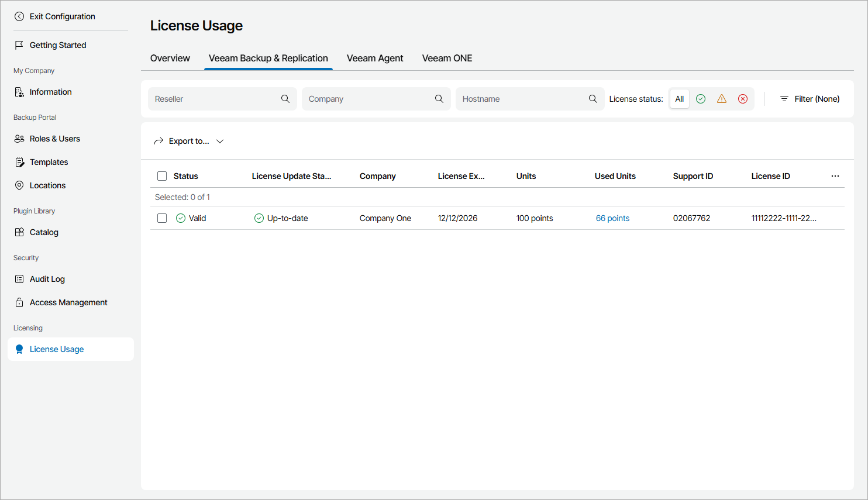868x500 pixels.
Task: Go to the Veeam ONE tab
Action: click(x=447, y=58)
